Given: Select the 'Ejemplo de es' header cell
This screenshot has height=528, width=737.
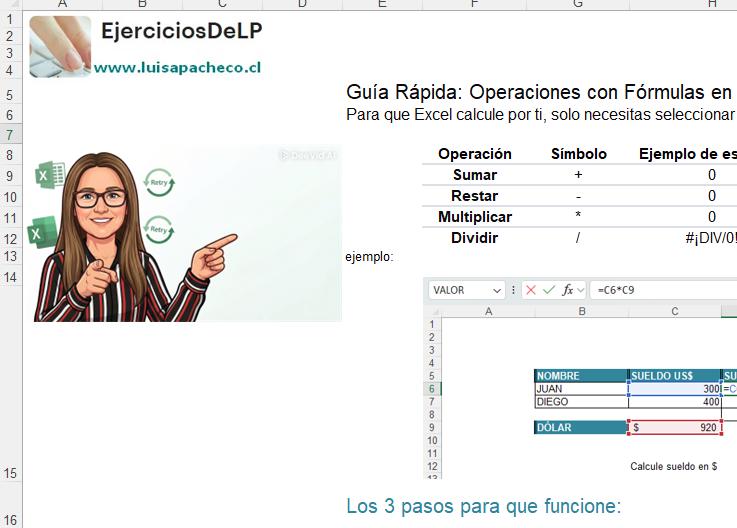Looking at the screenshot, I should point(688,154).
